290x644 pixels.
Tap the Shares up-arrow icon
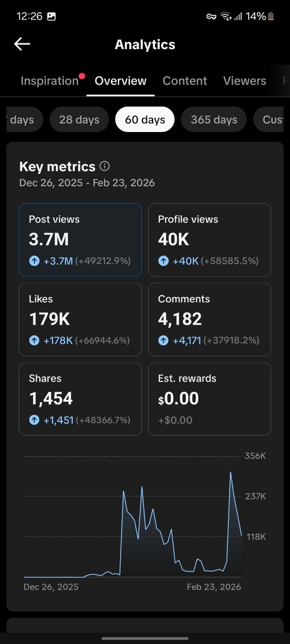click(34, 420)
